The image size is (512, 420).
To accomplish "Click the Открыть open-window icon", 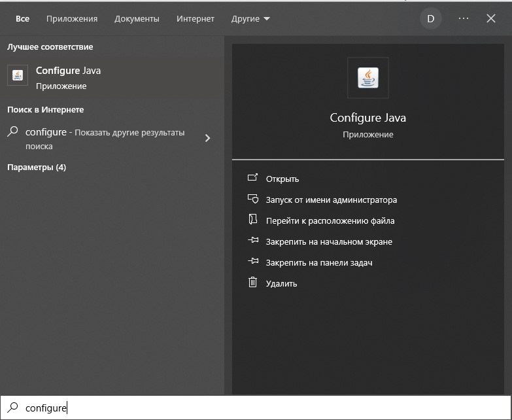I will point(253,177).
